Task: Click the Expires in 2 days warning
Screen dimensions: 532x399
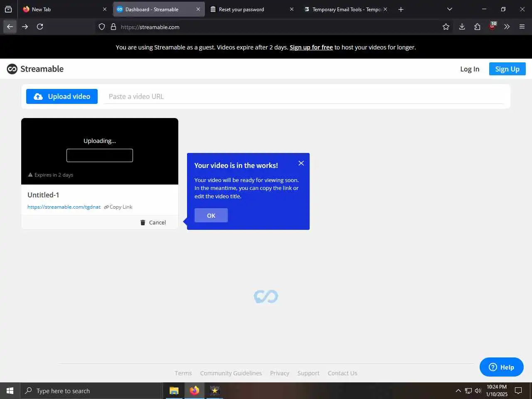Action: [x=50, y=175]
